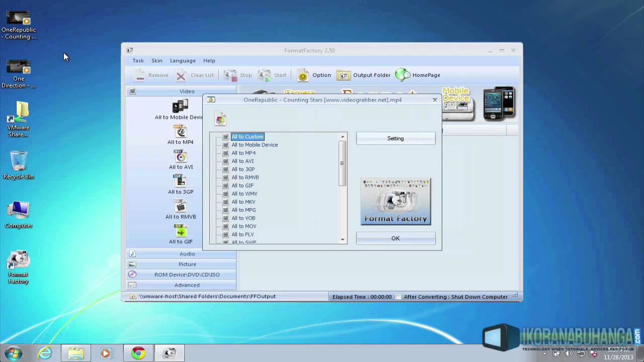Select All to 3GP sidebar icon

point(180,181)
